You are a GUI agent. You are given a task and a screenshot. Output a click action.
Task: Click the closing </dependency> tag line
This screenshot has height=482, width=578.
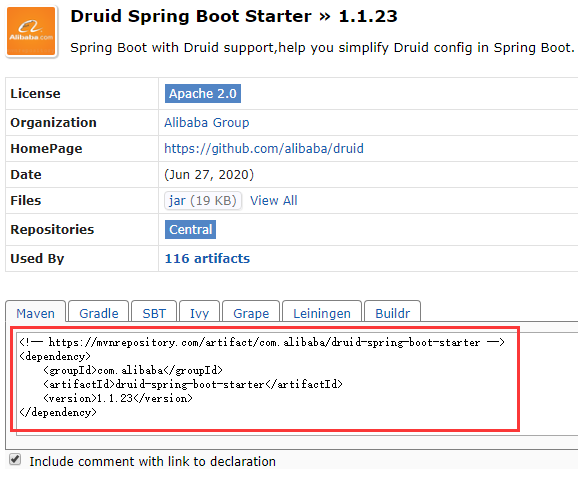tap(58, 412)
